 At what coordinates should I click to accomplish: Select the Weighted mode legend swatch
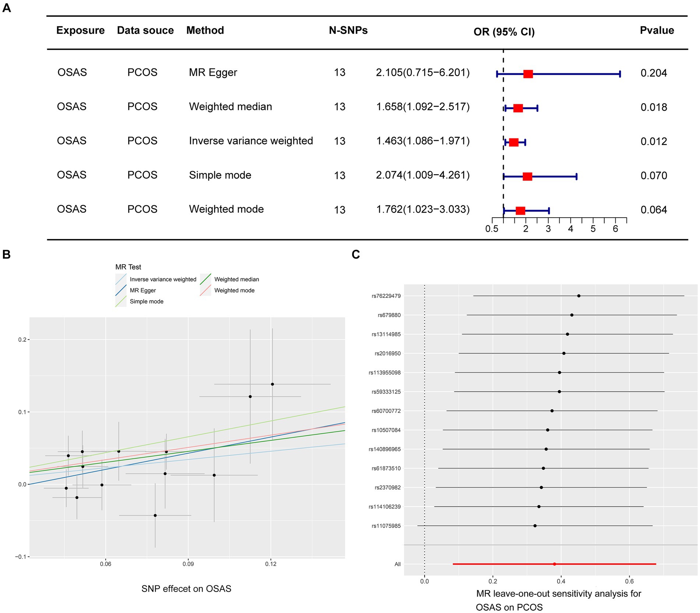click(x=205, y=290)
